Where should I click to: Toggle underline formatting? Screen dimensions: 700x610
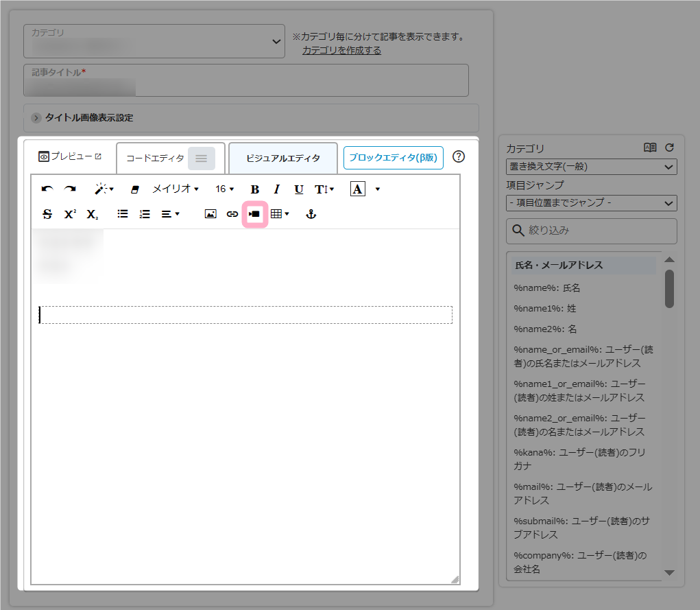pos(299,189)
